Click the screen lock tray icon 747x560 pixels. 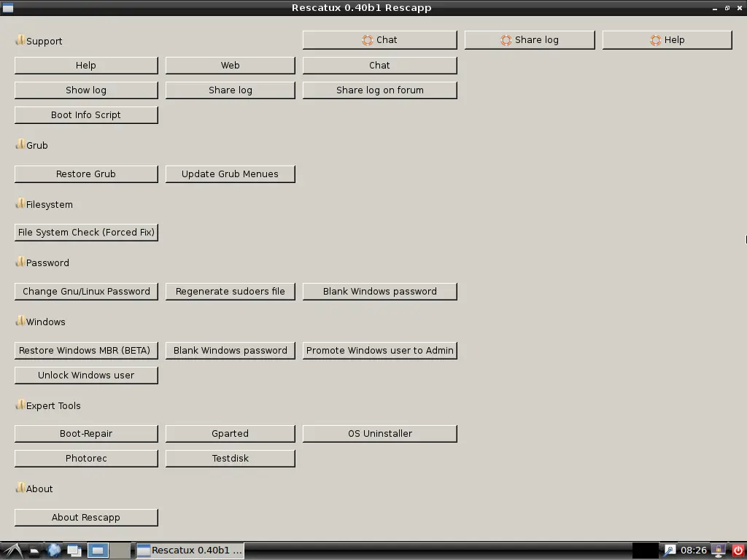pos(719,551)
